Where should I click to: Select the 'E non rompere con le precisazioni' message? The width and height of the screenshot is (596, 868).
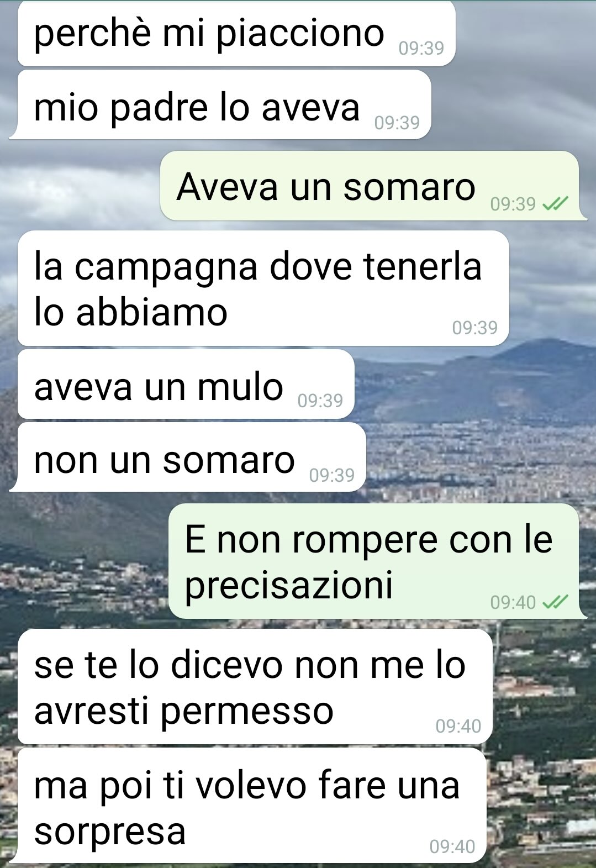pyautogui.click(x=377, y=561)
